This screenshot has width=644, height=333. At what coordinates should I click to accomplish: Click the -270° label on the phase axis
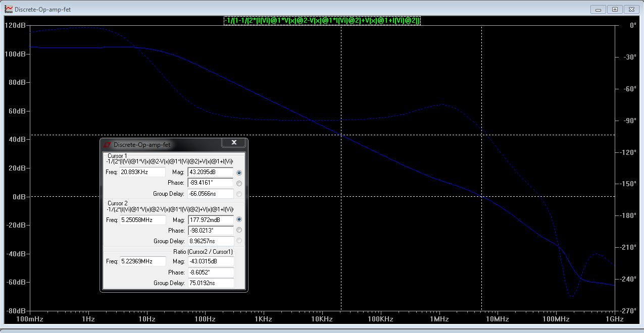tap(629, 311)
